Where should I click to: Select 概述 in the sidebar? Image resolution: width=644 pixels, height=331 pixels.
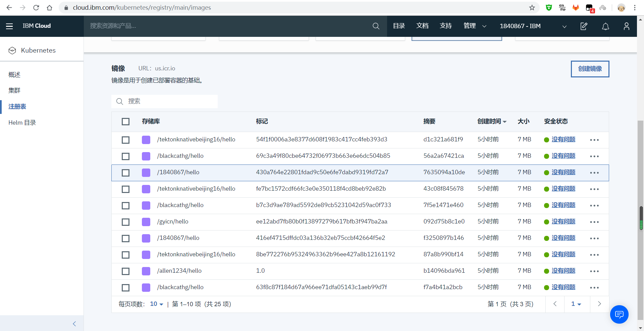[x=14, y=75]
